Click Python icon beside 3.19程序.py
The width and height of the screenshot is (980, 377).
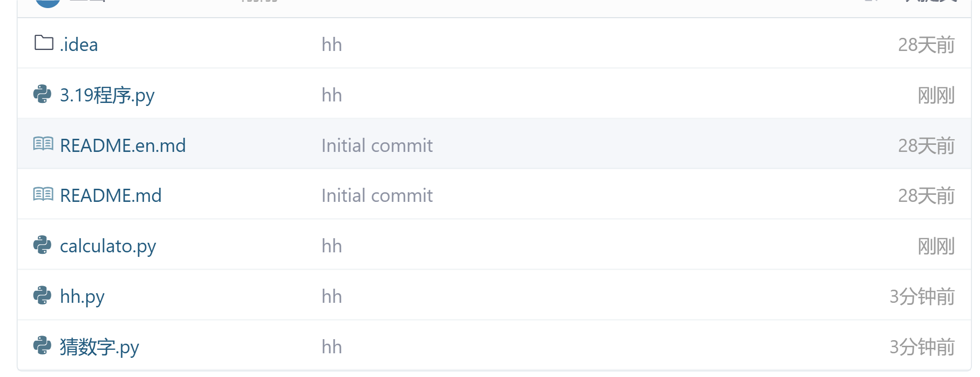point(42,94)
